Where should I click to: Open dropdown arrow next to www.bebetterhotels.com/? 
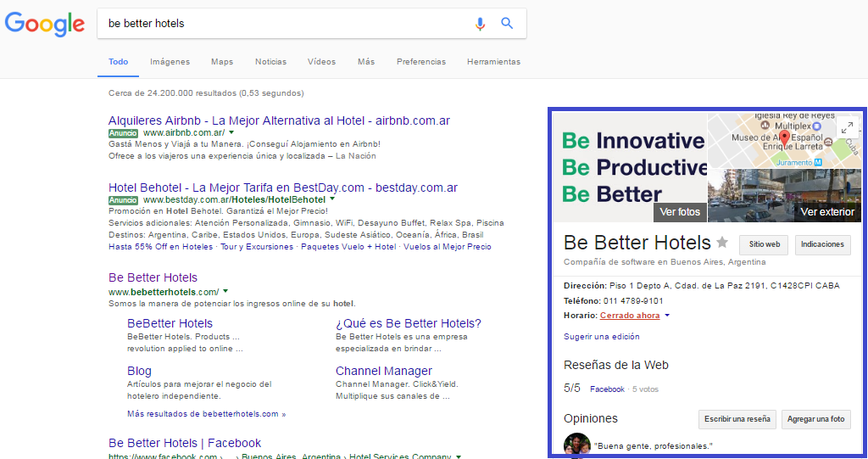(x=225, y=291)
